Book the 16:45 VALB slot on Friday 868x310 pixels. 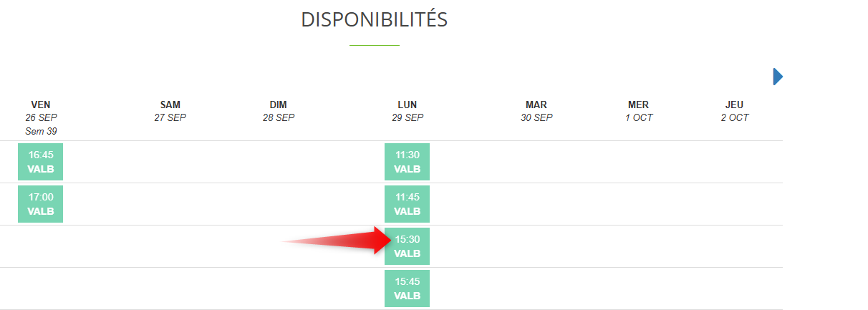point(40,162)
